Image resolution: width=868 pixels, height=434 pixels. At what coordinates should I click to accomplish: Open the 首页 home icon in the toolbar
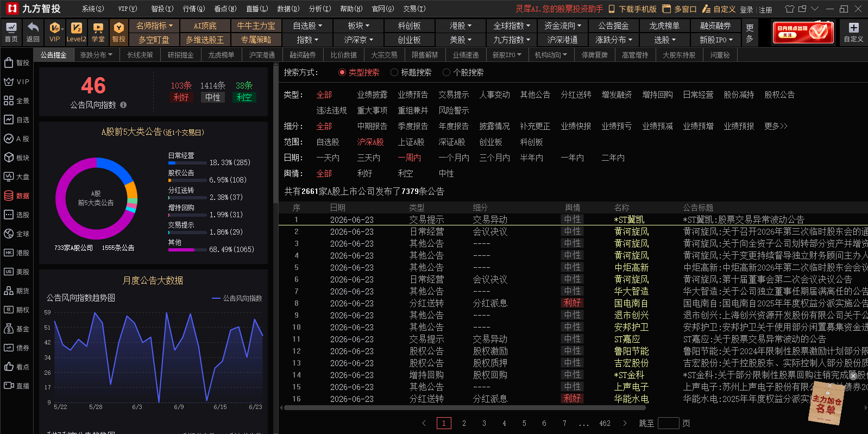11,32
